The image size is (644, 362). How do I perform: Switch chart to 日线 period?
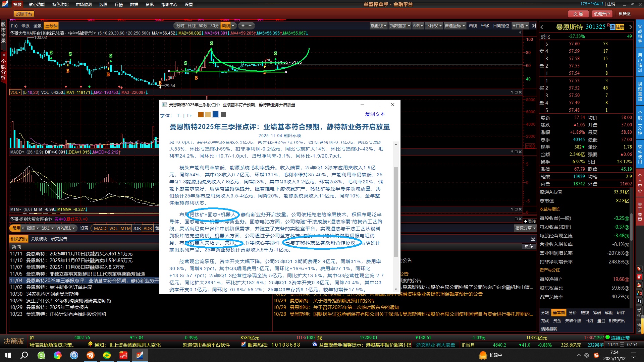pos(192,26)
